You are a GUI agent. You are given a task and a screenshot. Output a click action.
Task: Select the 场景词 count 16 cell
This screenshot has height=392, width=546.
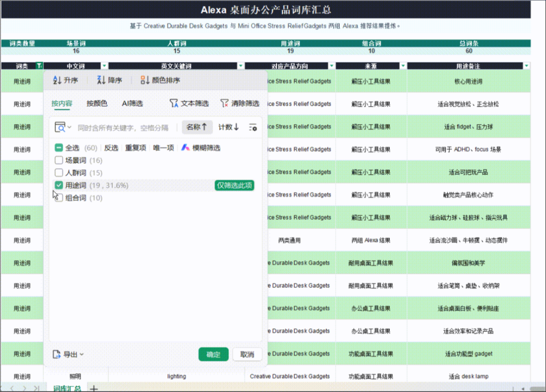coord(76,51)
